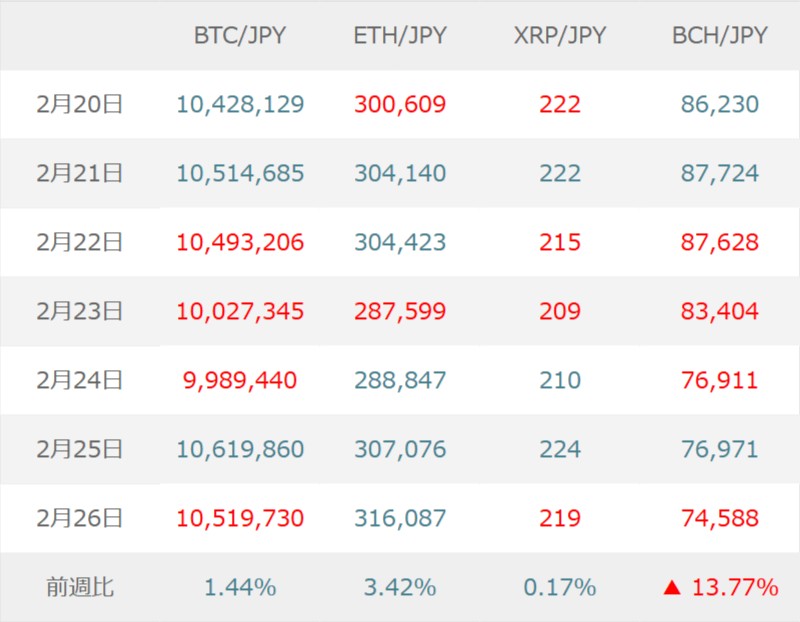Click the BCH/JPY column header
Screen dimensions: 800x622
click(720, 35)
